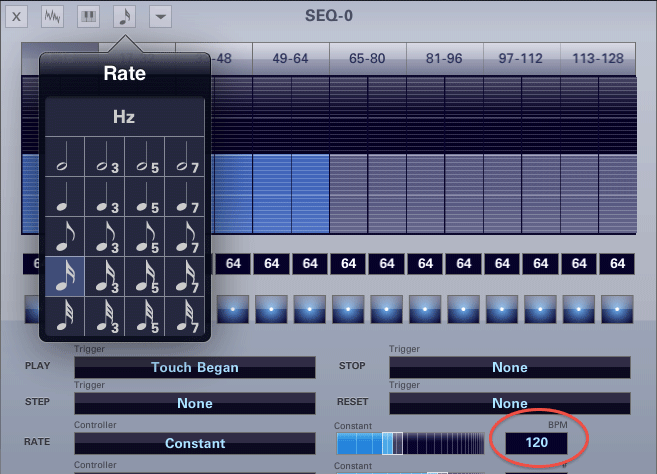The width and height of the screenshot is (657, 474).
Task: Toggle the last step light on far right
Action: click(617, 309)
